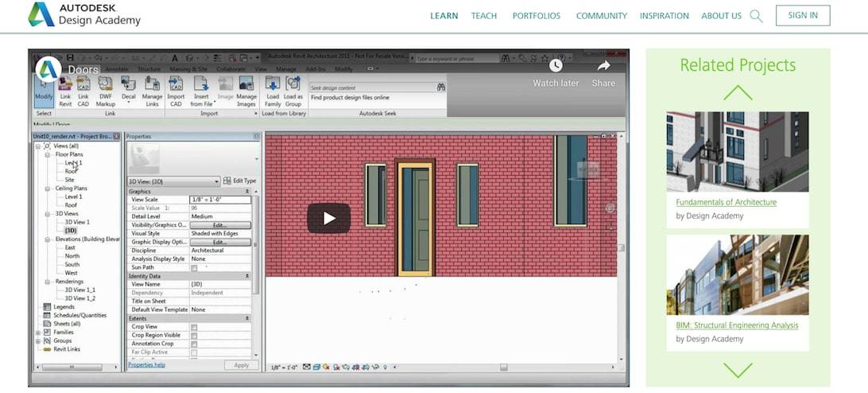Toggle the Crop View checkbox
Image resolution: width=868 pixels, height=393 pixels.
[194, 328]
